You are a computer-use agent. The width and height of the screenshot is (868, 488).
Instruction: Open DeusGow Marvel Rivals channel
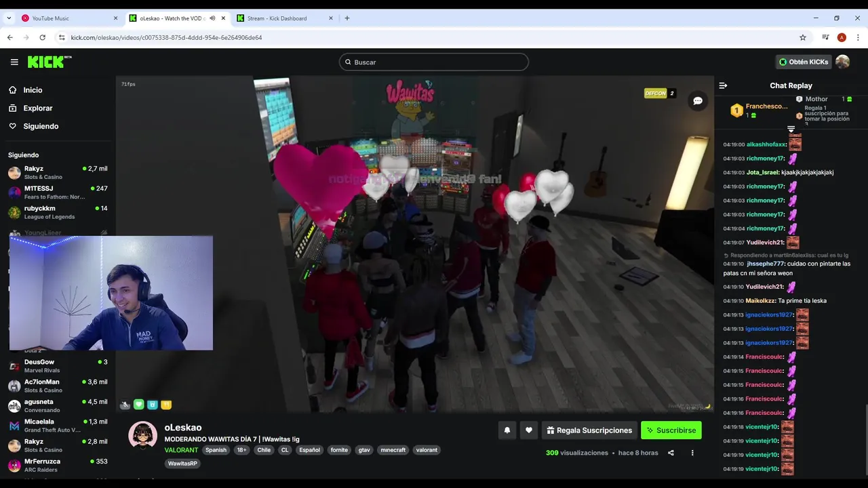click(58, 366)
